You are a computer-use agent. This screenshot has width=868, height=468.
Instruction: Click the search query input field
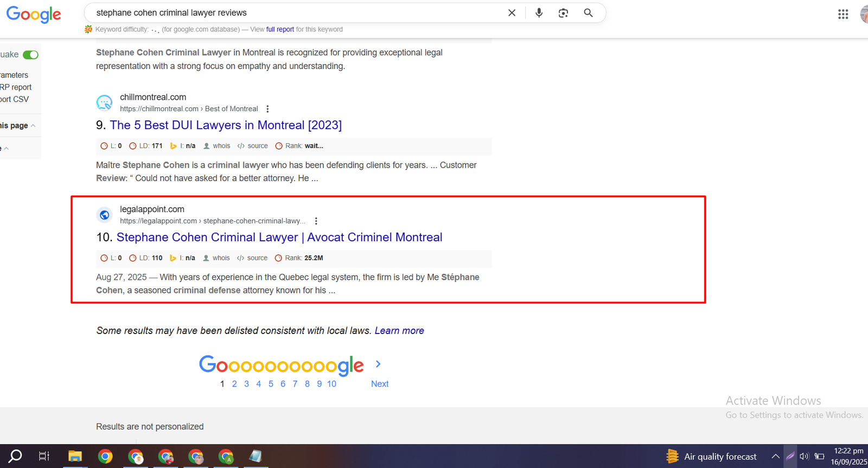(x=293, y=13)
